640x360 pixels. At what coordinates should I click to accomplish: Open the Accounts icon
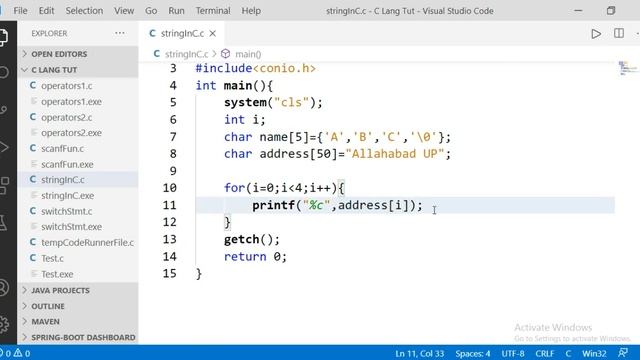[x=3, y=287]
